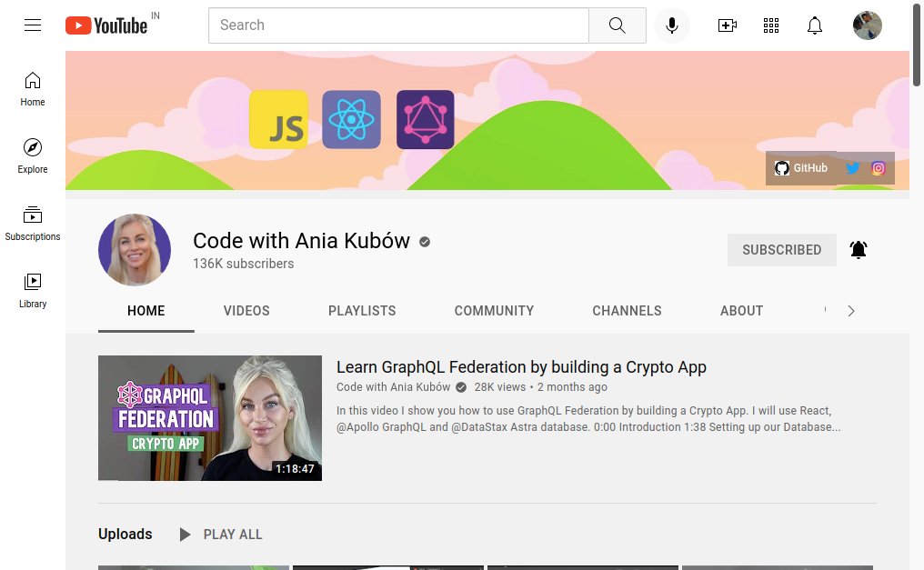Open the account avatar menu

click(868, 25)
